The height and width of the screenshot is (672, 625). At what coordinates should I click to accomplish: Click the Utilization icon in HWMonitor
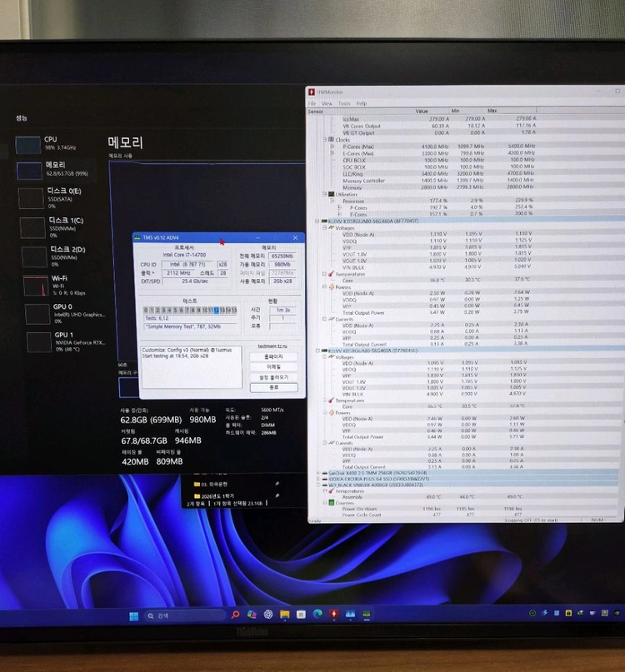[331, 194]
